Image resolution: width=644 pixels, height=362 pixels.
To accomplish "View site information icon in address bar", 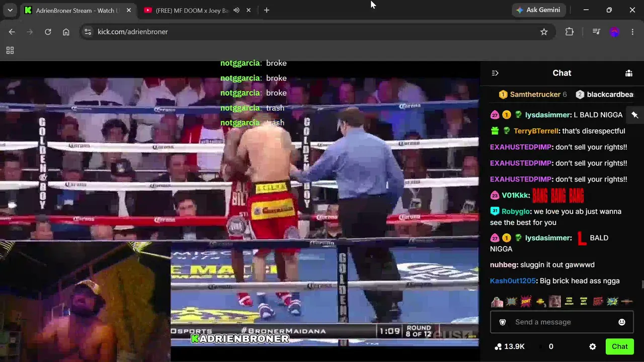I will pos(88,32).
